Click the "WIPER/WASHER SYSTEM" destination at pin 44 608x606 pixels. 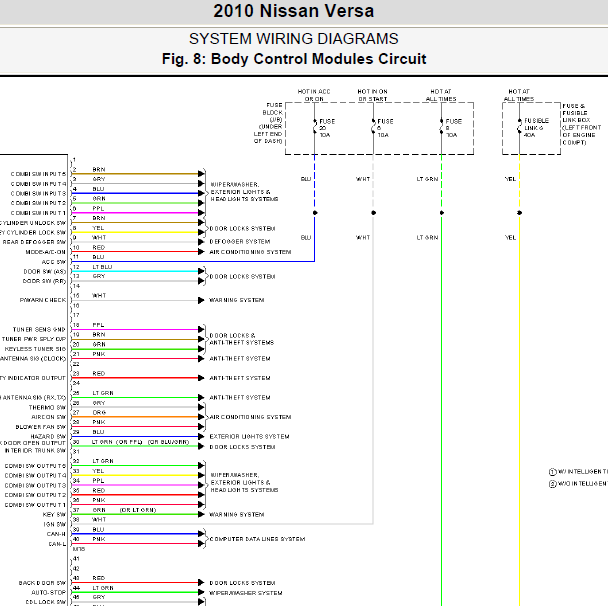pyautogui.click(x=245, y=593)
